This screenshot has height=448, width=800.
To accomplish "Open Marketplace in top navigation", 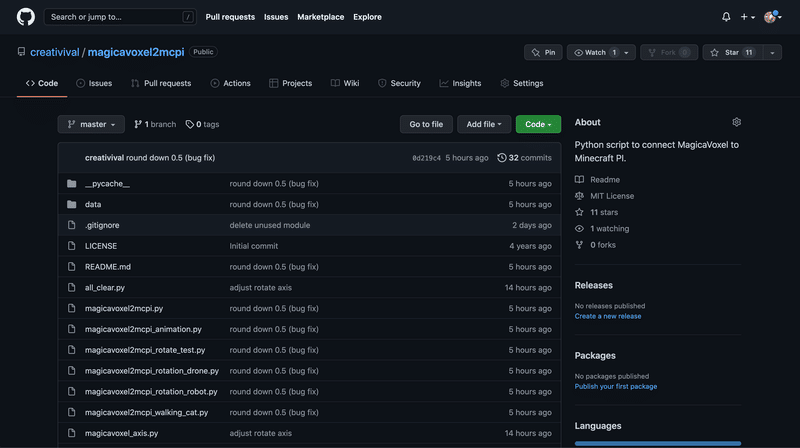I will pos(320,17).
